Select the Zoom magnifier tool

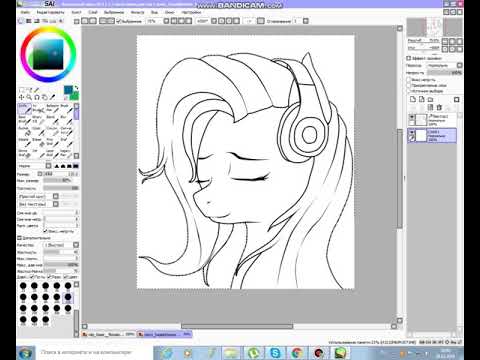29,97
